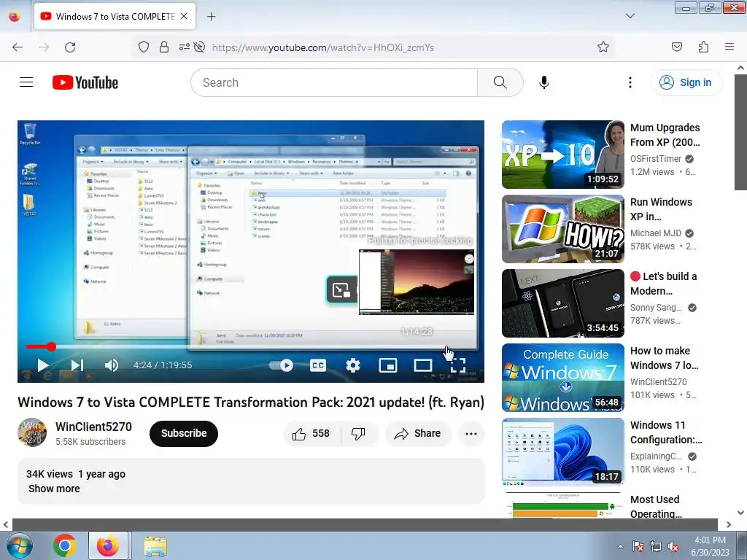Focus the YouTube search field
The image size is (747, 560).
click(334, 82)
